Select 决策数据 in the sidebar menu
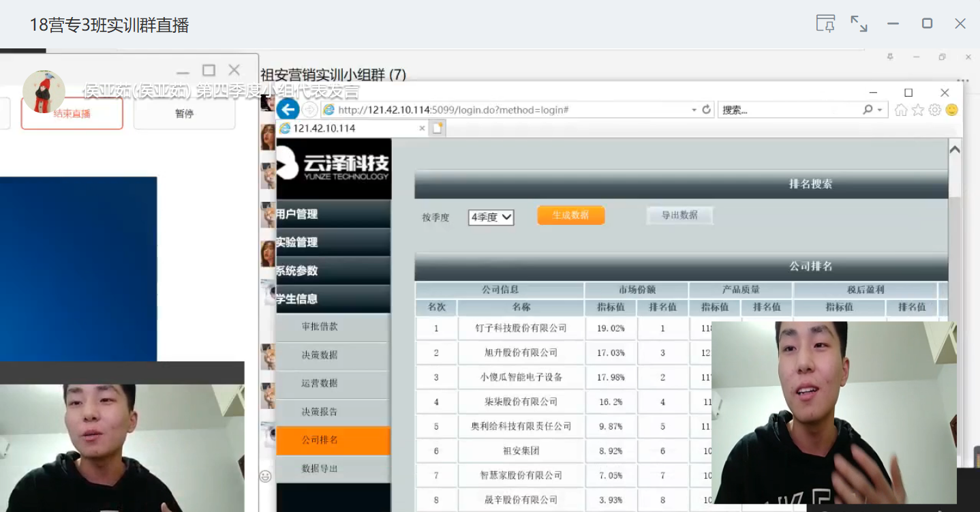The image size is (980, 512). tap(320, 355)
